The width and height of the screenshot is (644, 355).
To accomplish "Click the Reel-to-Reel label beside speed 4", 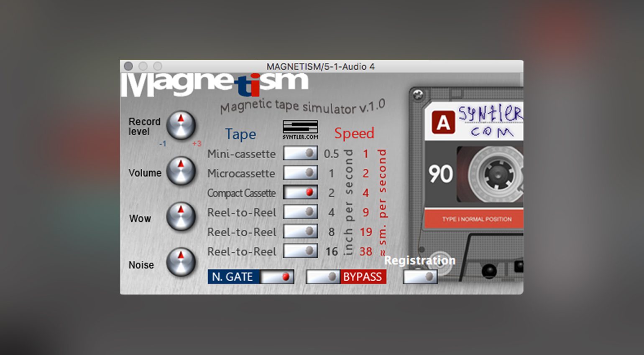I will [x=242, y=213].
